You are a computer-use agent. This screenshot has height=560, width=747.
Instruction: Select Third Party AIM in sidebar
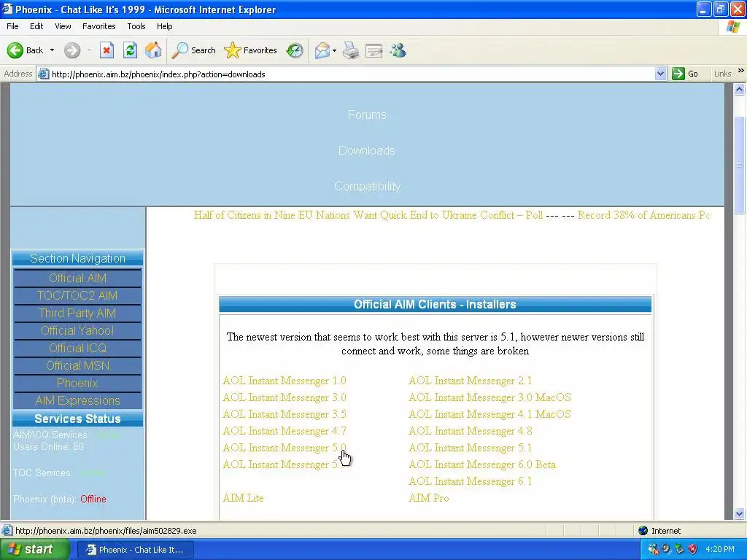[77, 313]
